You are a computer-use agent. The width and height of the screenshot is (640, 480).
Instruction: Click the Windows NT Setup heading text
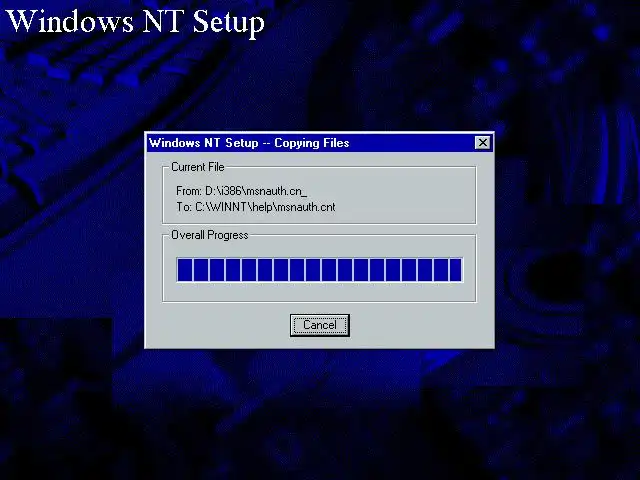tap(135, 21)
